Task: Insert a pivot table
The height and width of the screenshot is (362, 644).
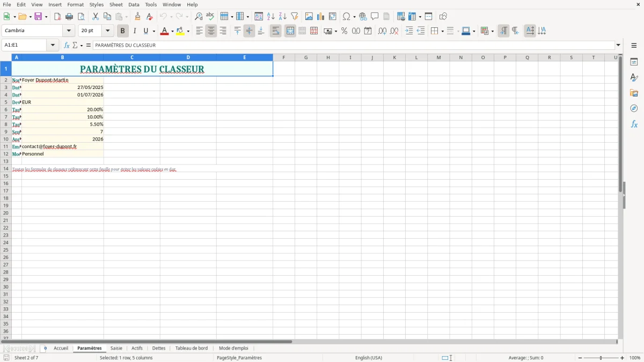Action: pyautogui.click(x=333, y=17)
